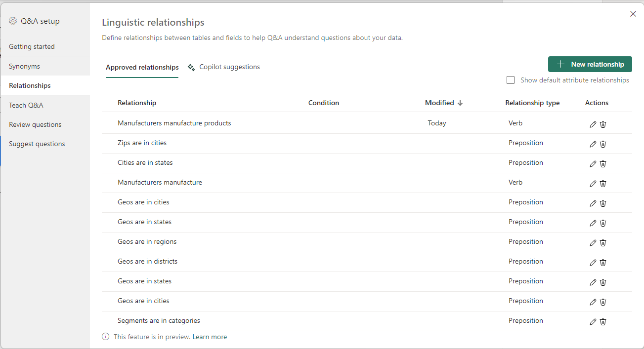Click pencil icon for Cities are in states
The width and height of the screenshot is (644, 349).
tap(593, 164)
